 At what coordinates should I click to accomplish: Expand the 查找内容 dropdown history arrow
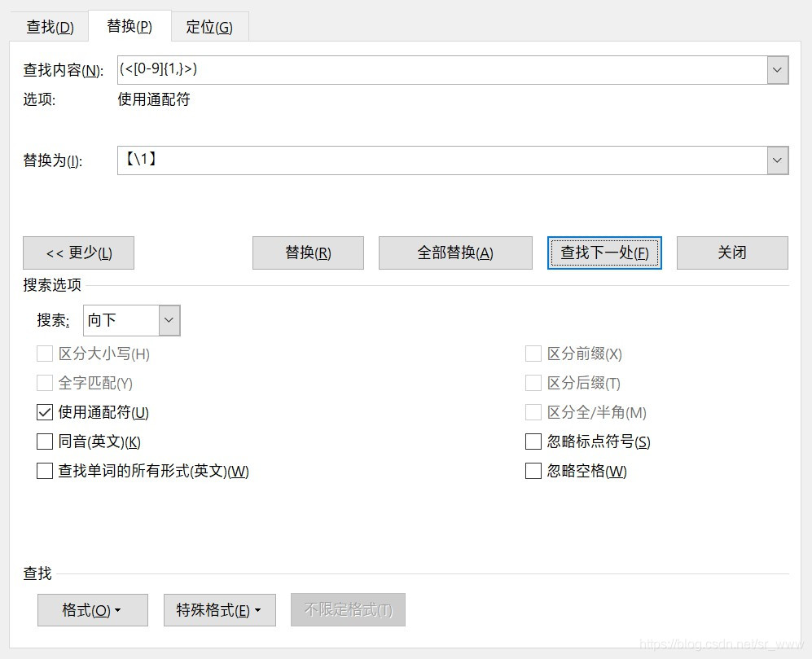(778, 70)
